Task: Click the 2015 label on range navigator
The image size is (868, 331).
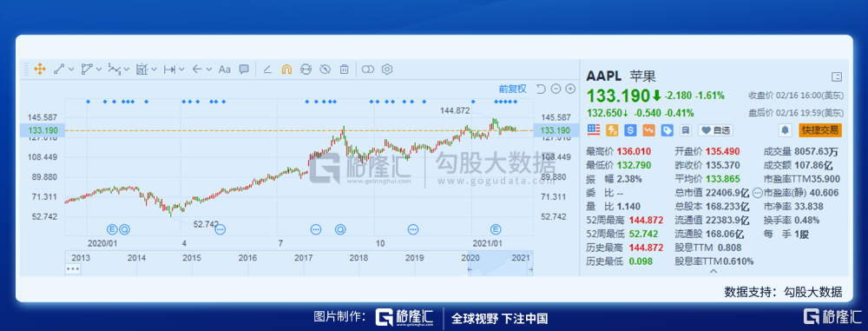Action: pyautogui.click(x=192, y=258)
